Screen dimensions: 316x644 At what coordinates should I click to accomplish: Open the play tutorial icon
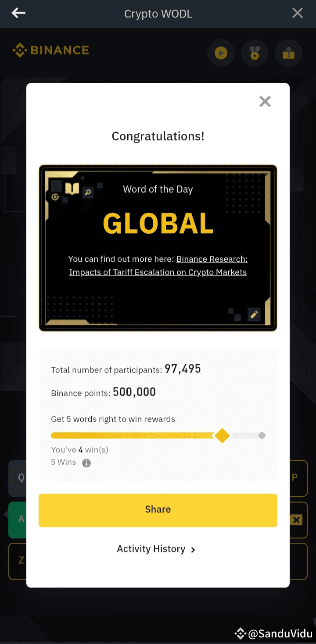point(221,53)
